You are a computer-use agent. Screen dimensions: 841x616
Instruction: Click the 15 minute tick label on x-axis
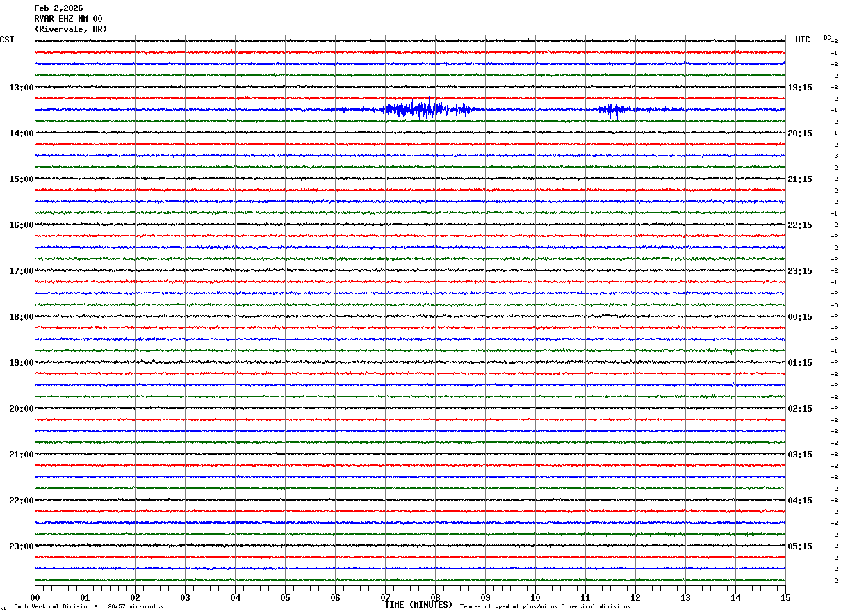(x=785, y=597)
